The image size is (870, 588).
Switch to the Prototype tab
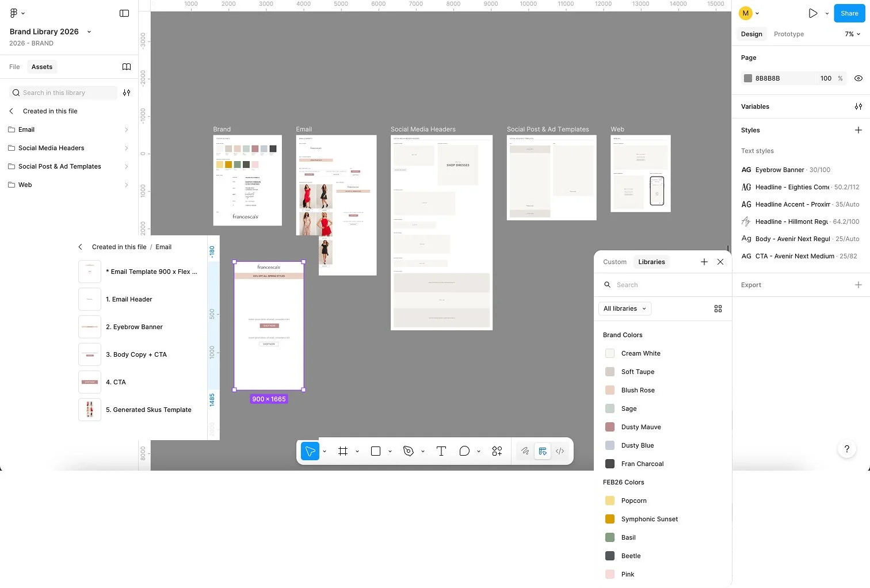click(788, 34)
